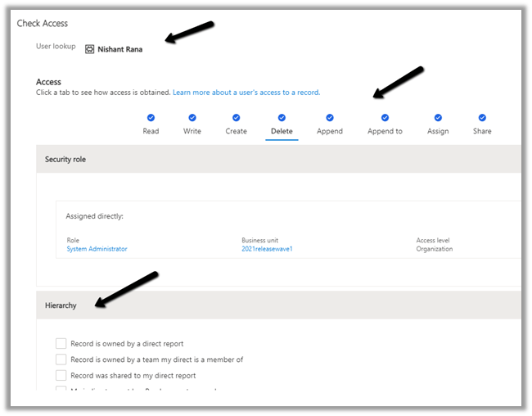
Task: Click the checkmark icon above Write
Action: point(192,118)
